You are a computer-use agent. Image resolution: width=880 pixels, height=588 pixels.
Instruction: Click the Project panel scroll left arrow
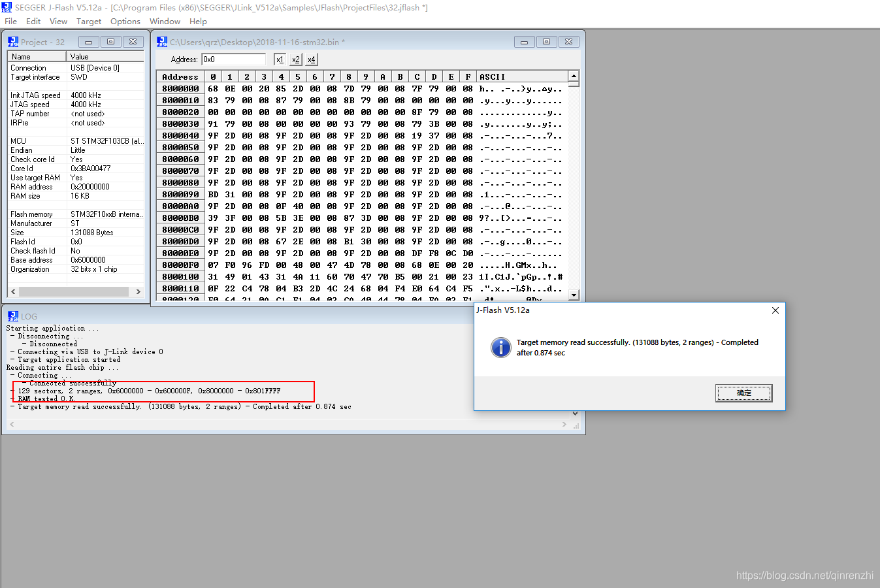(12, 292)
